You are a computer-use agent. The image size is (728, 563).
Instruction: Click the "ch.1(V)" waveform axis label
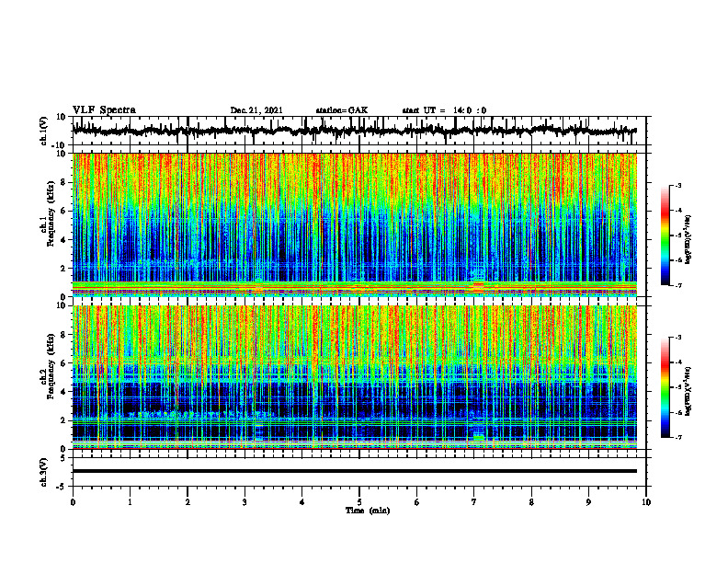click(x=44, y=131)
